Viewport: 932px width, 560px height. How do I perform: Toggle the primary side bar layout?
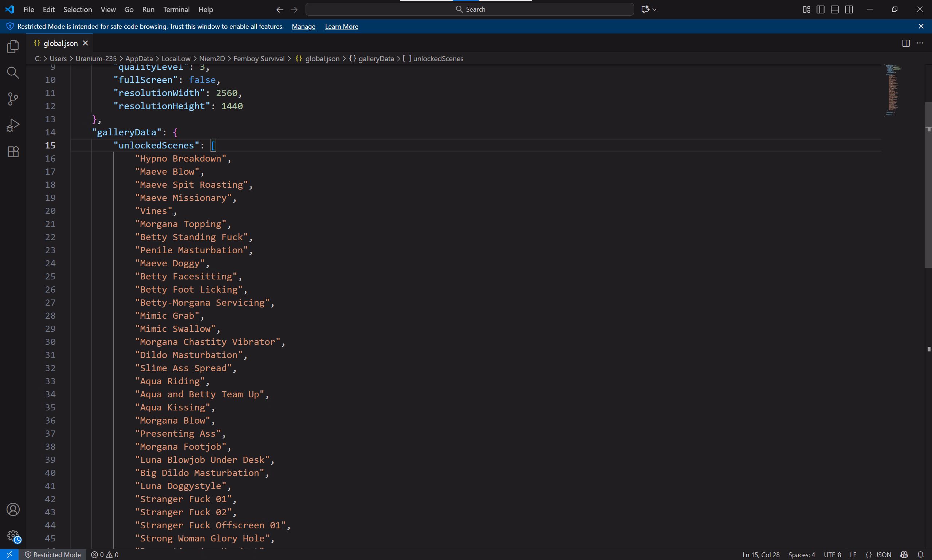(x=820, y=9)
